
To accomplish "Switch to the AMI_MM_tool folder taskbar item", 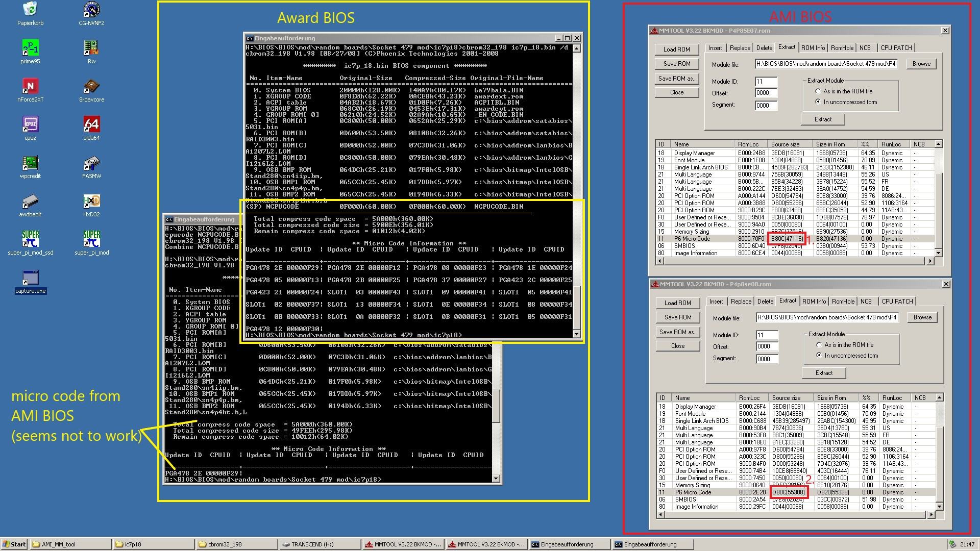I will (x=70, y=544).
